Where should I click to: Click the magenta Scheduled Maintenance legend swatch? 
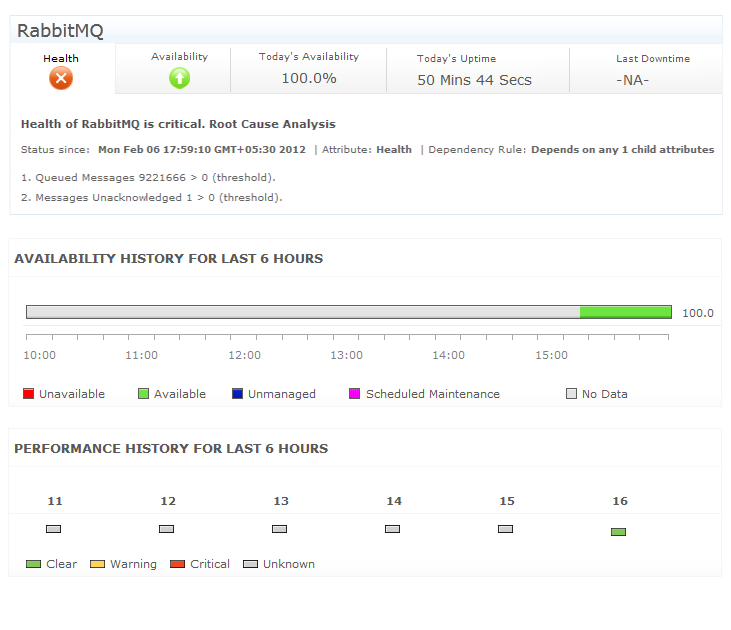[354, 394]
